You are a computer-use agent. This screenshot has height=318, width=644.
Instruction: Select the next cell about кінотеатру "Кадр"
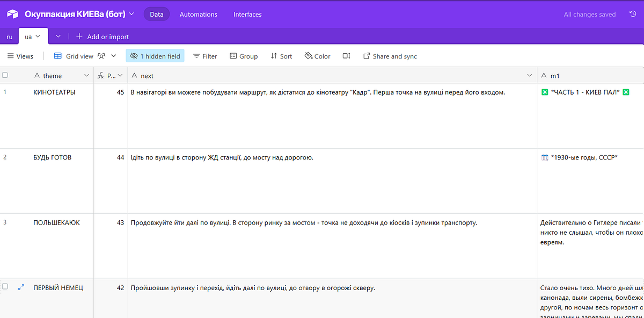[x=332, y=116]
